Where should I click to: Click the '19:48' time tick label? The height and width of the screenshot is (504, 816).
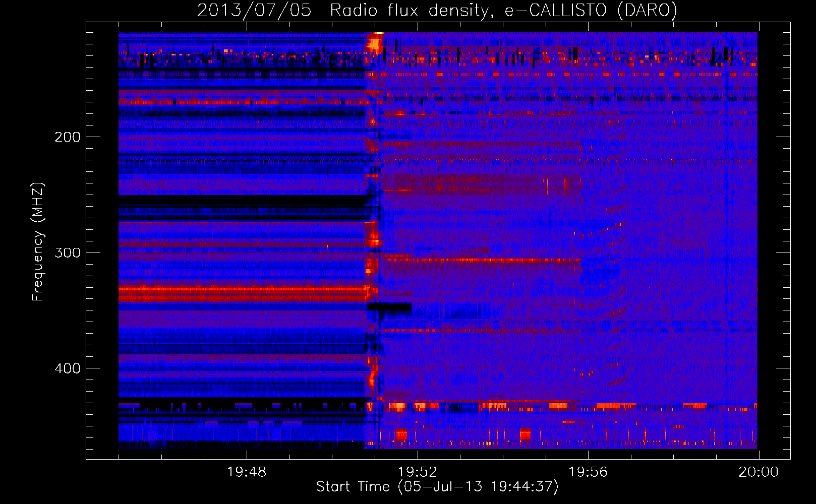[247, 472]
